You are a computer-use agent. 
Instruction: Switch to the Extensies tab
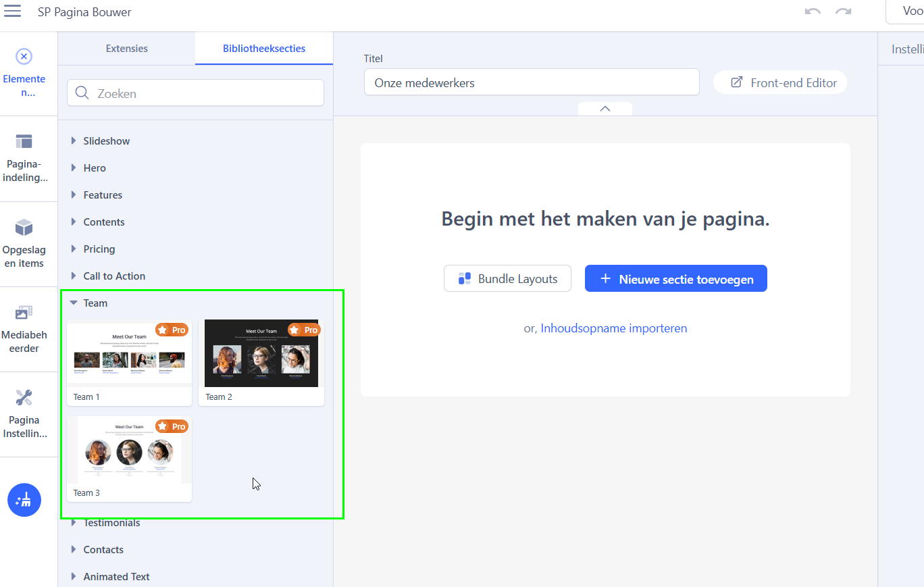(127, 49)
